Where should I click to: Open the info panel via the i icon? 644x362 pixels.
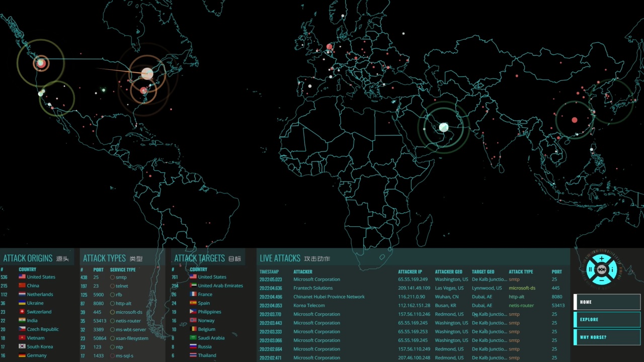click(x=612, y=269)
